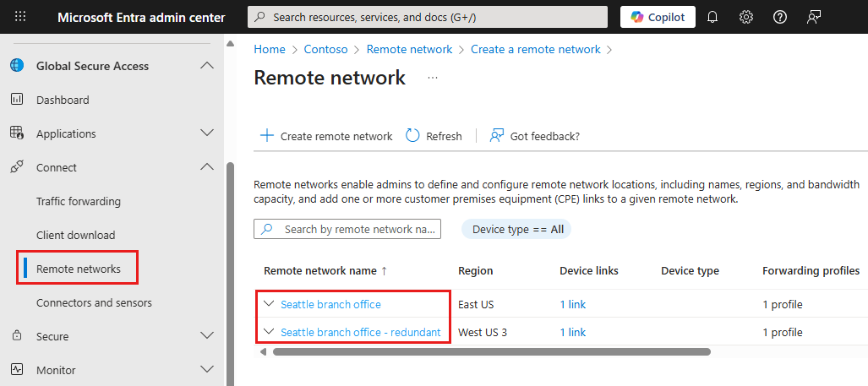Expand Seattle branch office - redundant row
This screenshot has width=868, height=386.
click(269, 332)
